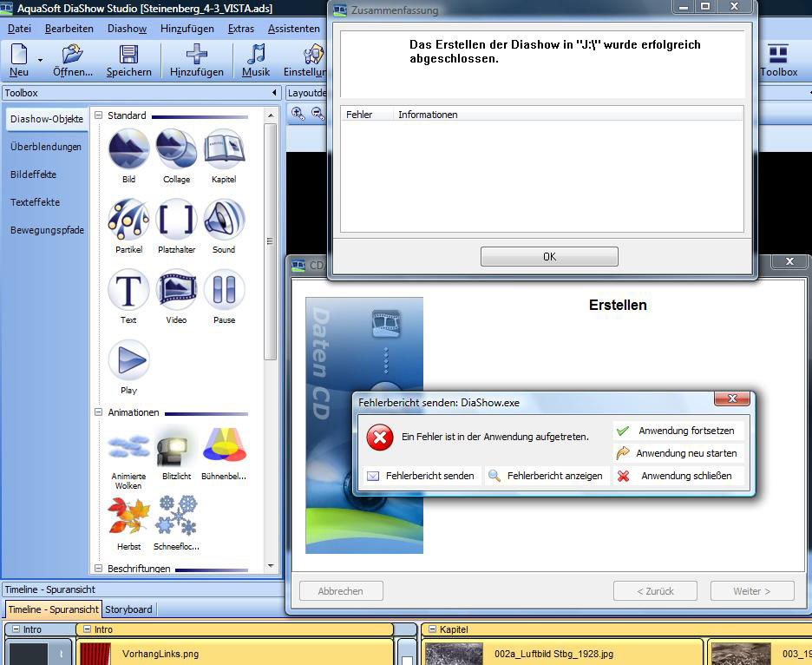
Task: Open the Bearbeiten menu
Action: pyautogui.click(x=69, y=29)
